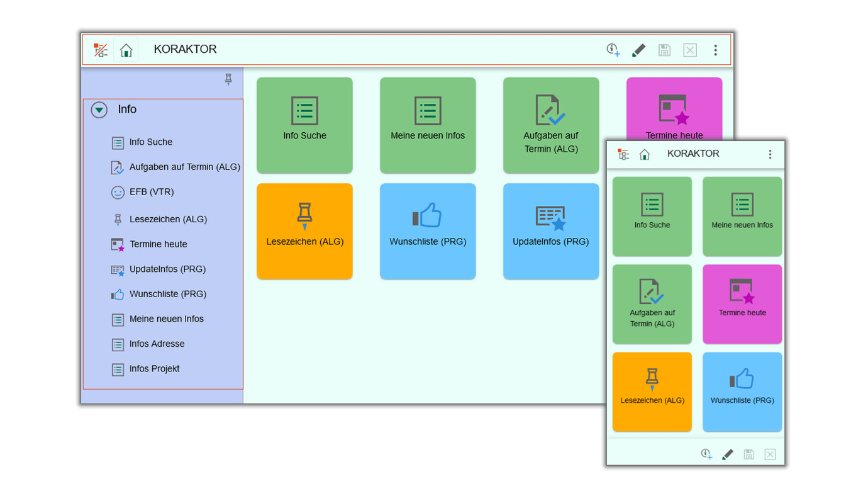This screenshot has height=491, width=868.
Task: Click the pencil icon in small window's bottom bar
Action: click(728, 454)
